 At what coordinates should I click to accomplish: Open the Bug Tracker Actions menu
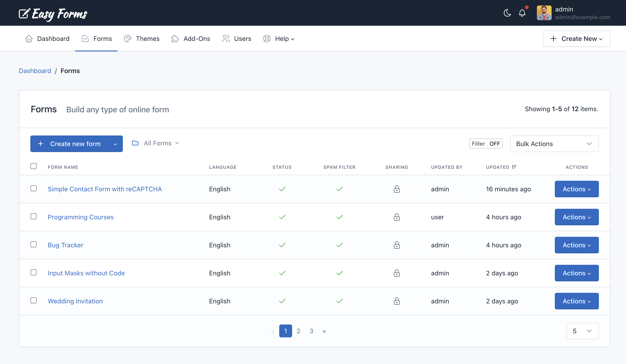point(576,245)
